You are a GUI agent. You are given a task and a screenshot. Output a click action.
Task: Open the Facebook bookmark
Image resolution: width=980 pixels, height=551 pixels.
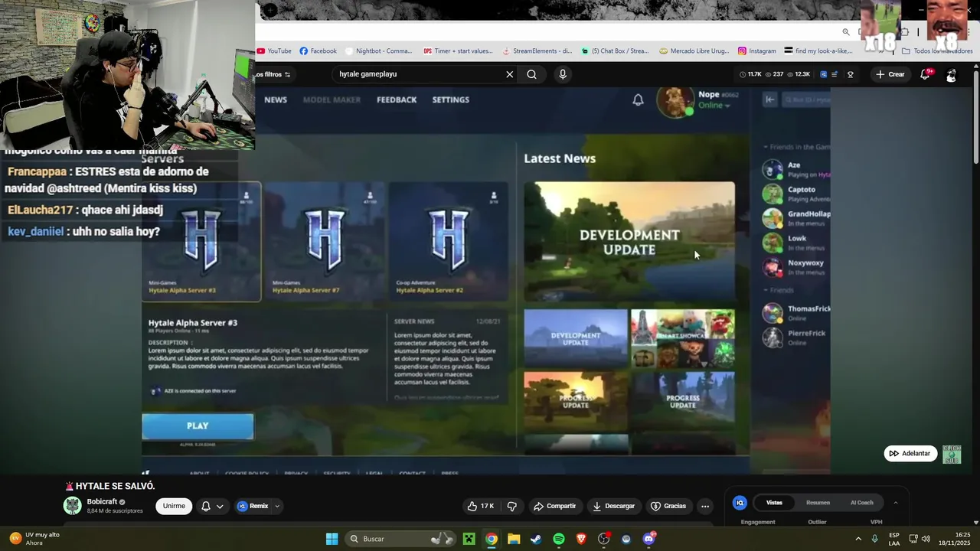(318, 51)
